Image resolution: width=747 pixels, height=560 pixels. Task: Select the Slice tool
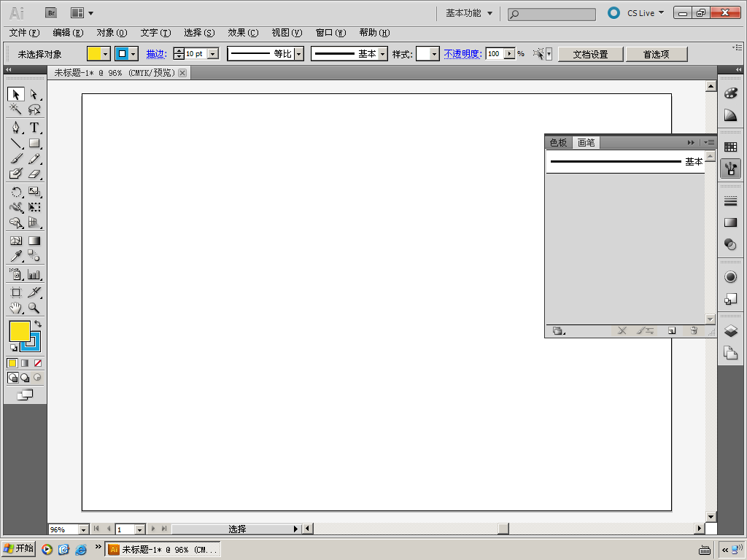(x=34, y=292)
